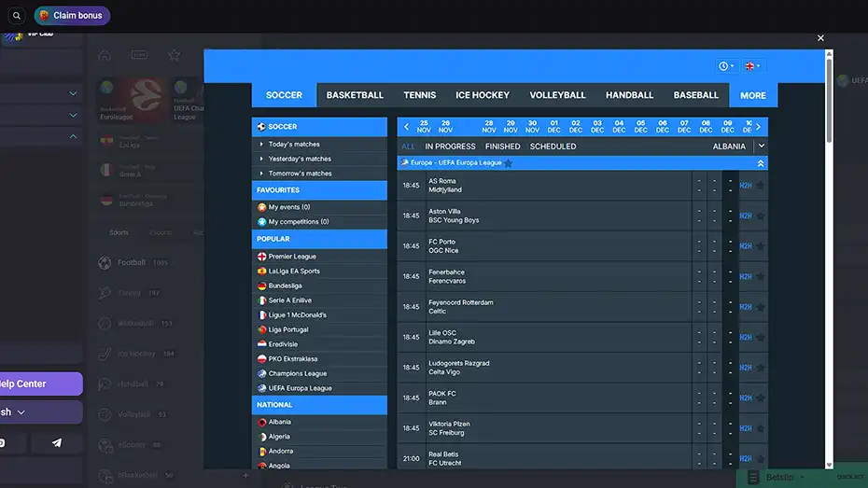Image resolution: width=868 pixels, height=488 pixels.
Task: Open Liga Portugal league
Action: pos(319,329)
